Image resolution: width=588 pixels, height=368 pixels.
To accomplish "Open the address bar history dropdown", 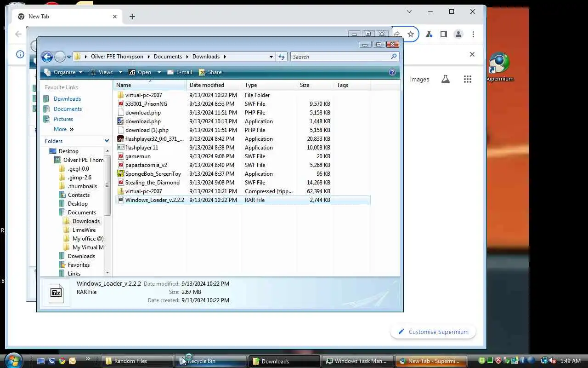I will point(271,57).
